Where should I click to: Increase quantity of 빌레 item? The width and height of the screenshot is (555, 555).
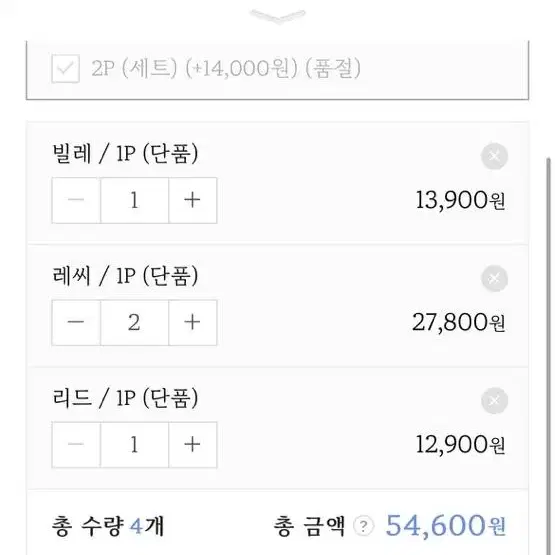(x=193, y=200)
